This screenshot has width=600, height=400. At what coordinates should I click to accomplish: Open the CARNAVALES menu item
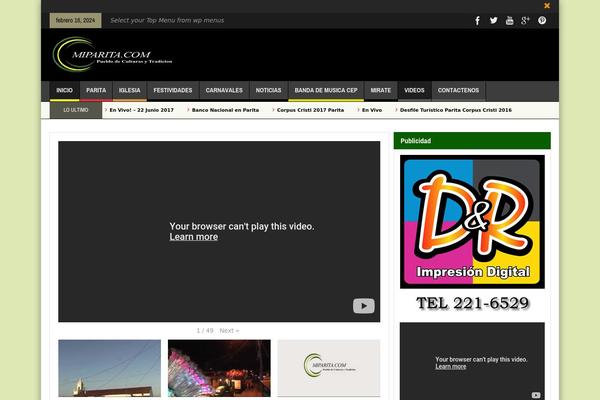pyautogui.click(x=224, y=91)
